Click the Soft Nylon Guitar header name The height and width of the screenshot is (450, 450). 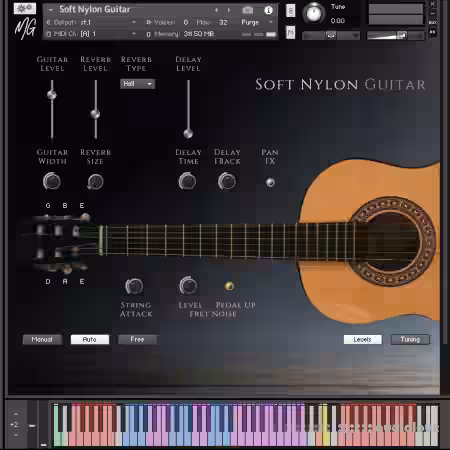95,9
